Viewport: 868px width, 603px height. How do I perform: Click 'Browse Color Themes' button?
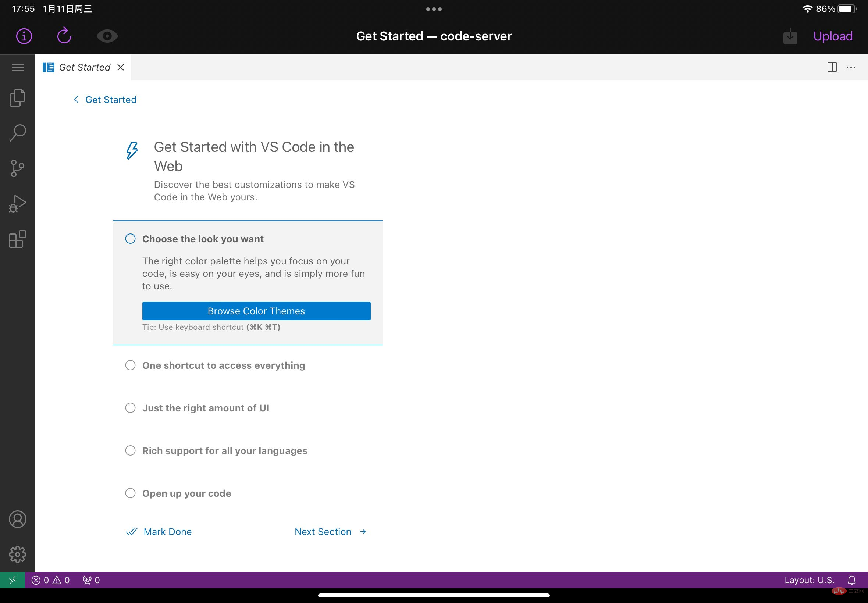(x=256, y=311)
